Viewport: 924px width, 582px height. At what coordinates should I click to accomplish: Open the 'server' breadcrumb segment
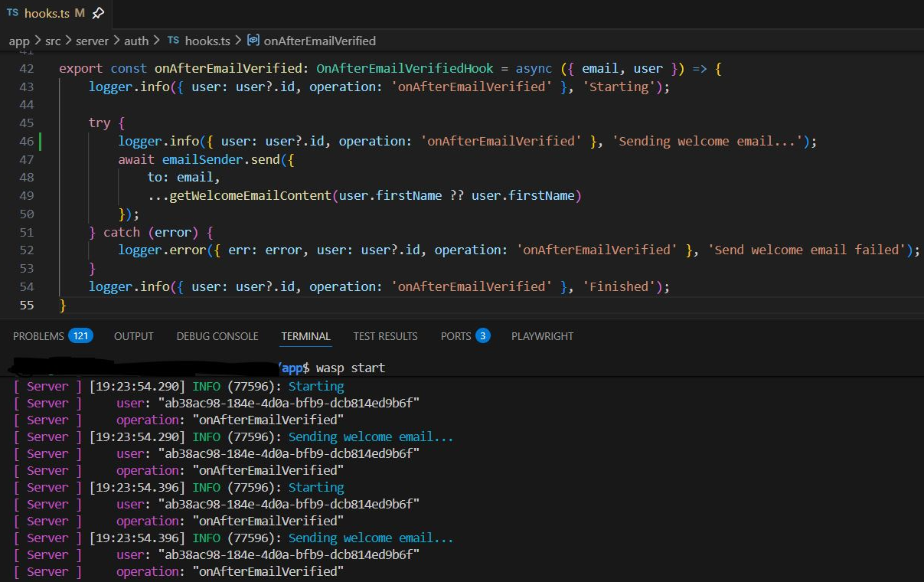(x=92, y=41)
